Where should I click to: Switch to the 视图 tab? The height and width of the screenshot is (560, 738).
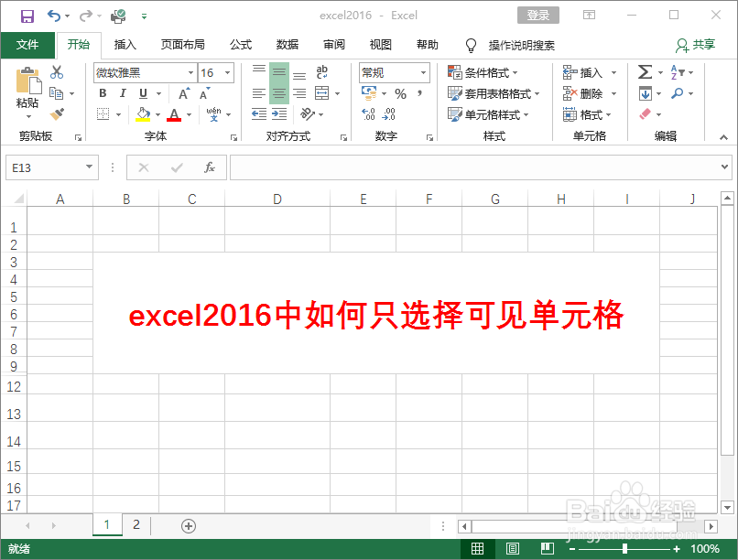[x=380, y=45]
